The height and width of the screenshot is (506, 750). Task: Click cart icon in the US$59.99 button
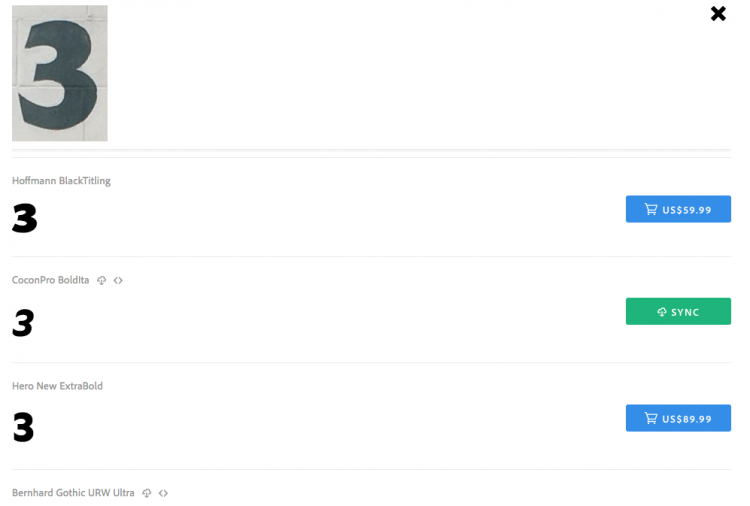pyautogui.click(x=651, y=209)
